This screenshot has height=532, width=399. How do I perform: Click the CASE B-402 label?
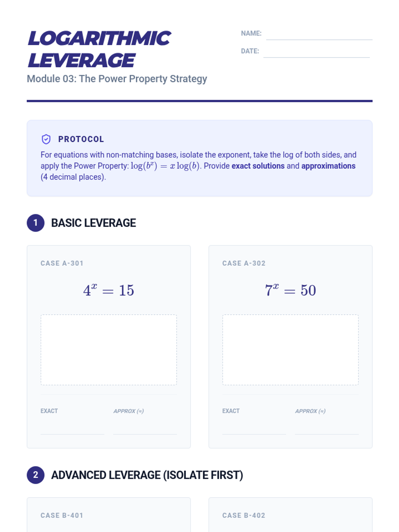(x=244, y=515)
